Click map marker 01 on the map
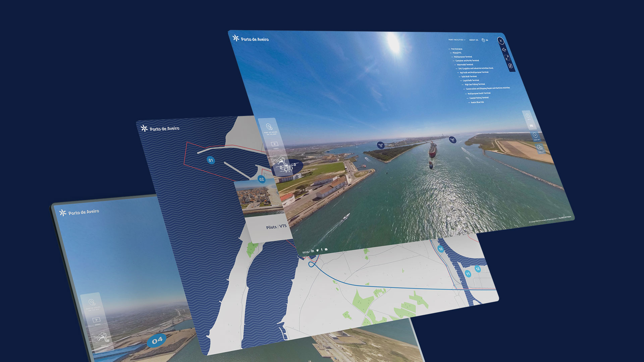Screen dimensions: 644x362 click(211, 160)
